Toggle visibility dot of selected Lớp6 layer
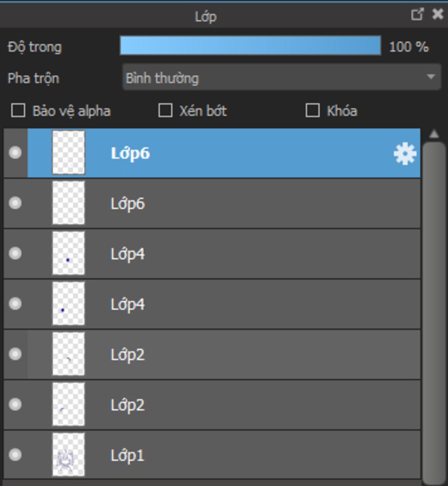The height and width of the screenshot is (486, 448). [x=15, y=152]
